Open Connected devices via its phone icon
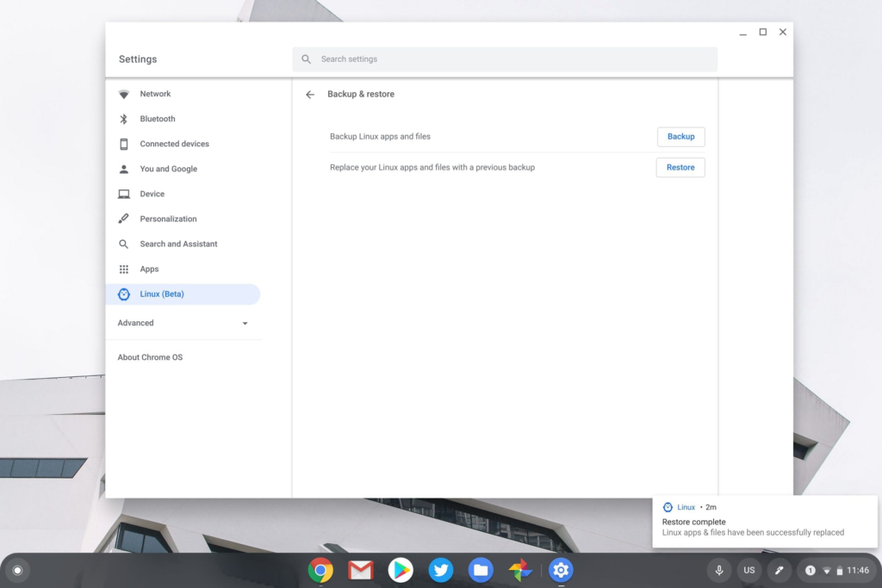This screenshot has width=882, height=588. point(124,144)
